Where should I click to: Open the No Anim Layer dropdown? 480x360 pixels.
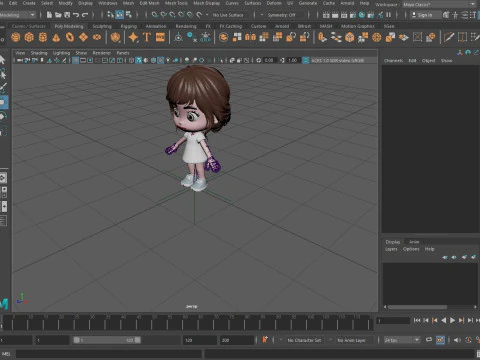(x=352, y=340)
